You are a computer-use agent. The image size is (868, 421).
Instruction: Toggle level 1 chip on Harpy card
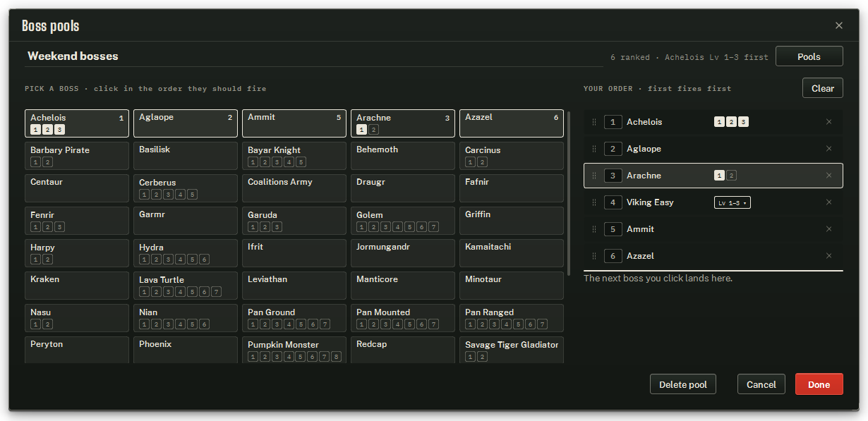tap(35, 260)
